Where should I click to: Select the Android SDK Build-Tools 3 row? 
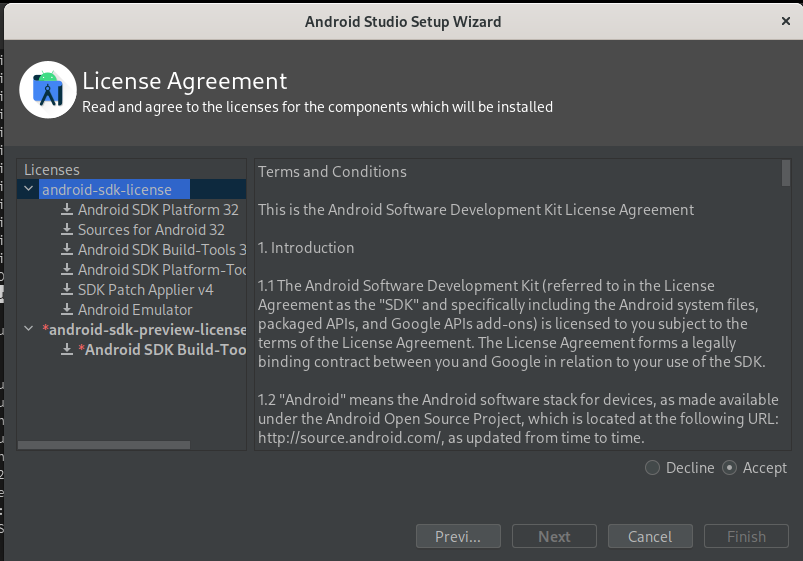(162, 250)
